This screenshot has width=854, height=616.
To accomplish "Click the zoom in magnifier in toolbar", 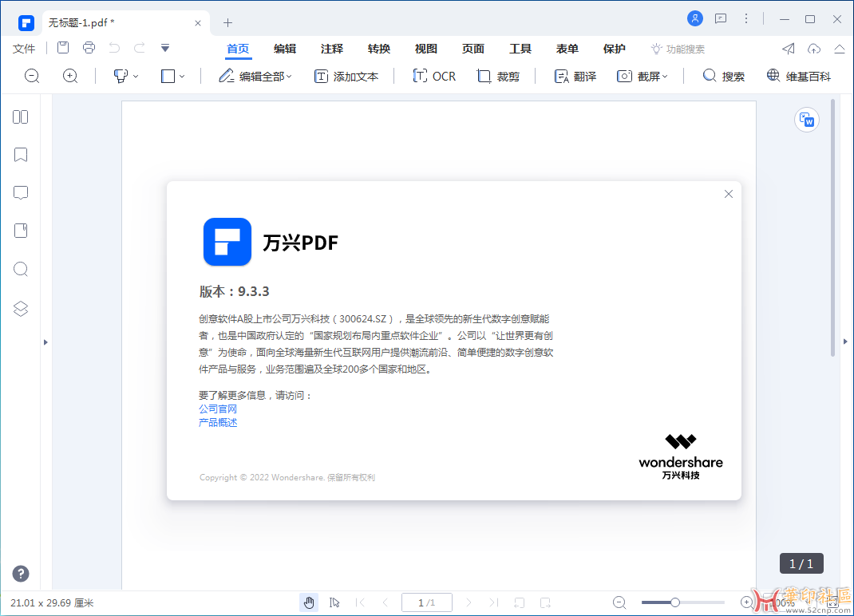I will coord(70,77).
